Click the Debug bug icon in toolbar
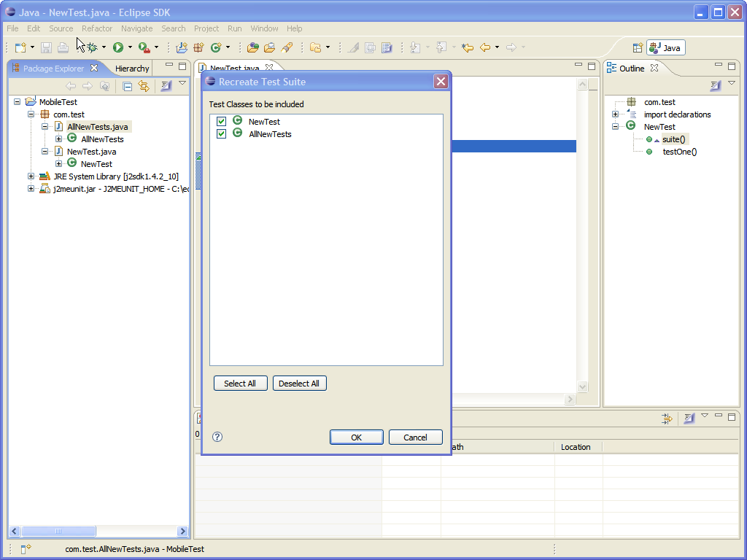This screenshot has height=560, width=747. (x=92, y=47)
